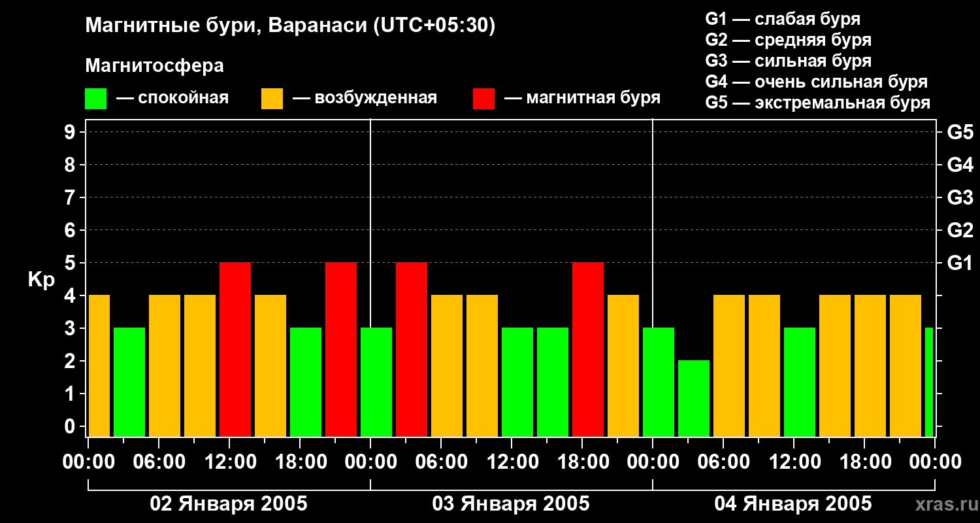Click the first red bar on 03 Января
The width and height of the screenshot is (980, 523).
tap(412, 350)
